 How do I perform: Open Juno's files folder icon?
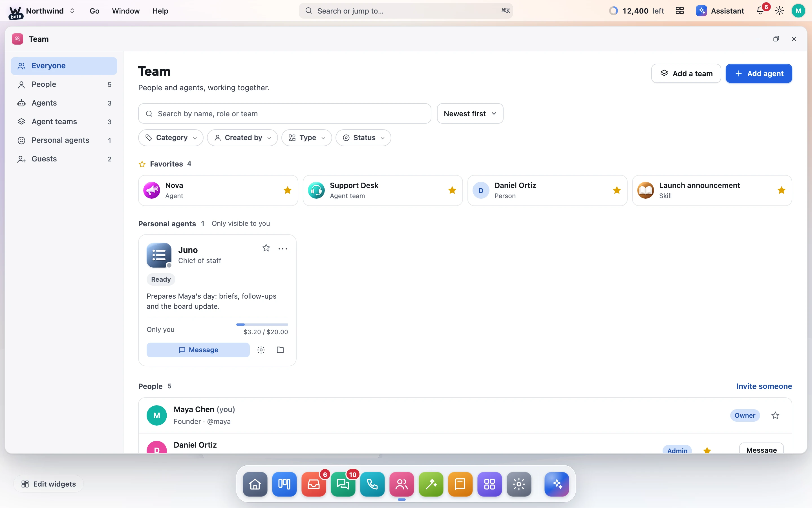pos(280,350)
